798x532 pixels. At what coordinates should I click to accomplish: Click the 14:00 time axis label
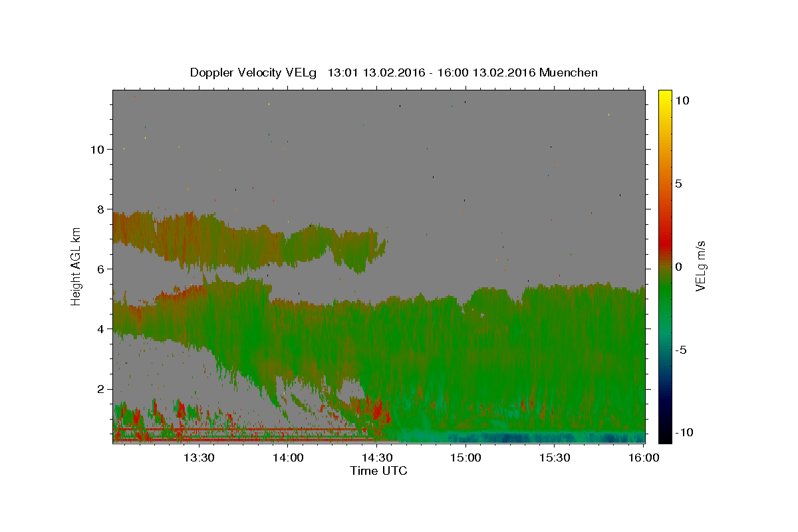288,458
